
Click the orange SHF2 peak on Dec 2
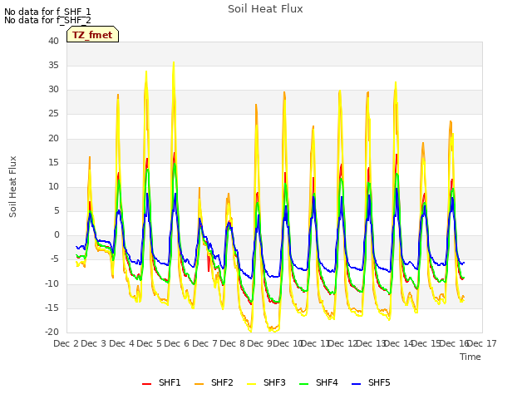(x=90, y=157)
